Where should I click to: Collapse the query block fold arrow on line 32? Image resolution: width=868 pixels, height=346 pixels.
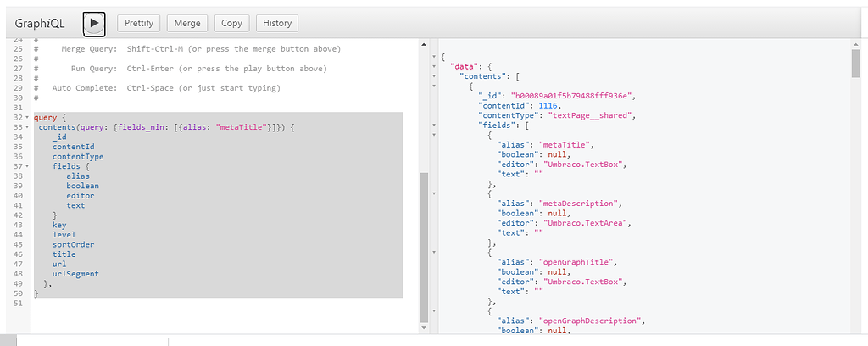click(29, 118)
